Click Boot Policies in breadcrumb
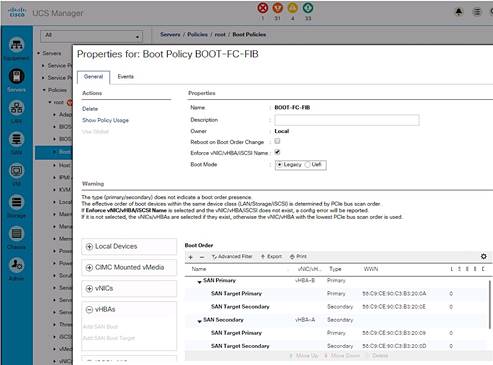493x365 pixels. [249, 35]
